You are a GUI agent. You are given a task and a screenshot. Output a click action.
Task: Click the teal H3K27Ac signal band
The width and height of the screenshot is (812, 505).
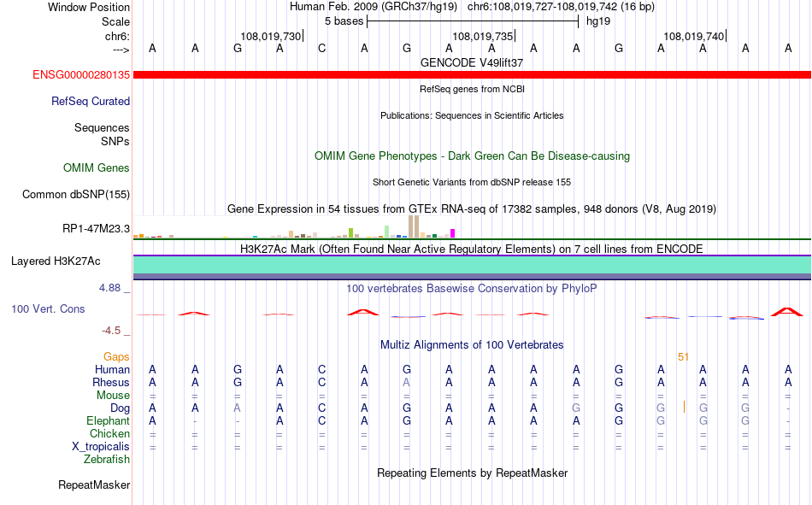click(x=472, y=265)
